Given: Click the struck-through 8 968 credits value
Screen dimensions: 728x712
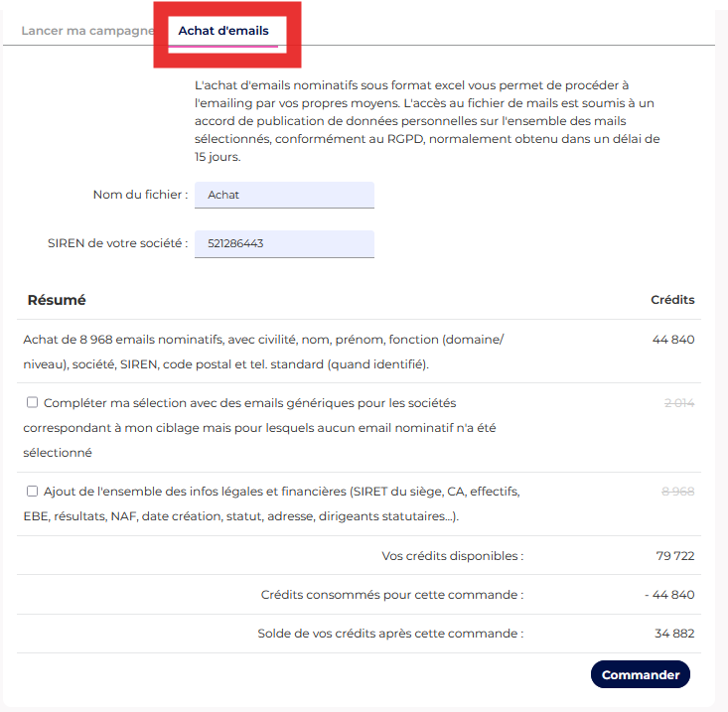Looking at the screenshot, I should point(678,491).
